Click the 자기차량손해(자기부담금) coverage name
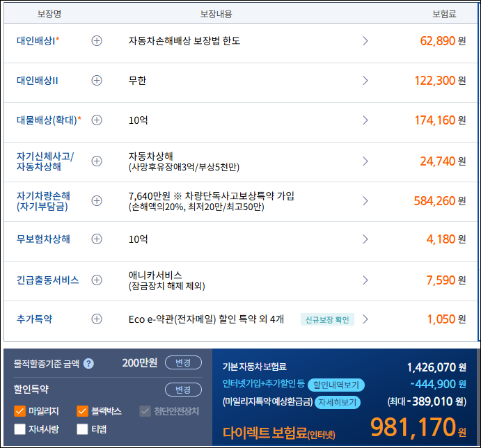Image resolution: width=481 pixels, height=448 pixels. click(x=43, y=201)
